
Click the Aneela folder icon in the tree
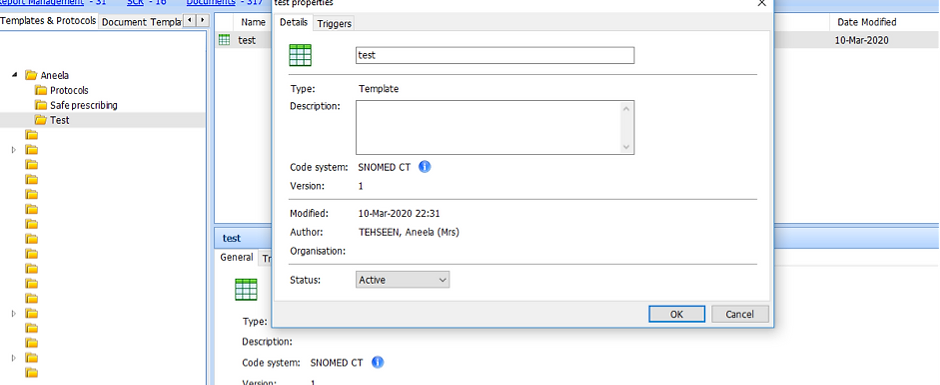[x=31, y=76]
